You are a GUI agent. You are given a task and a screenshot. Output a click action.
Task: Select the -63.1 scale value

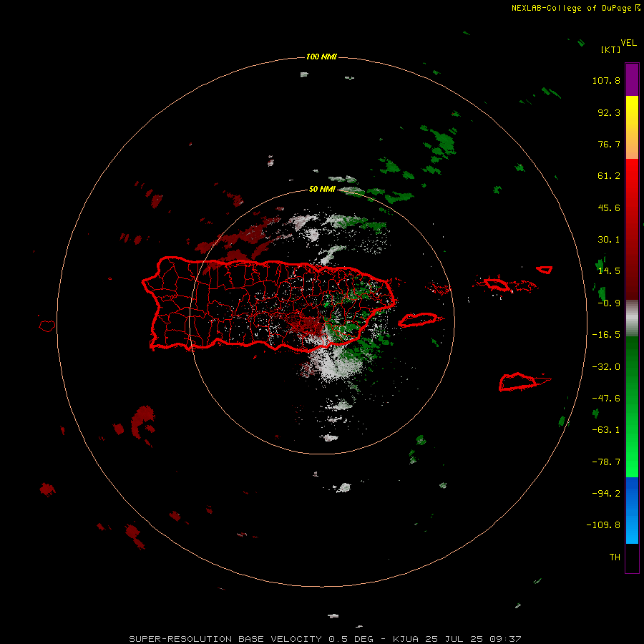pos(606,430)
